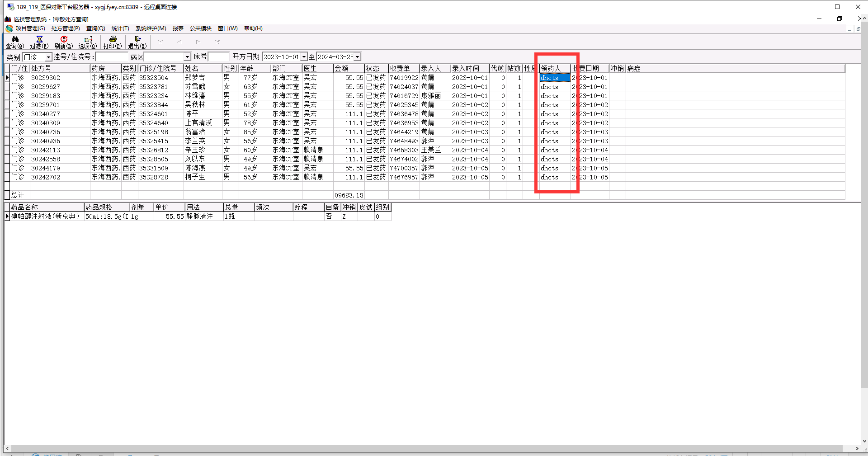Click the 状态 column header
This screenshot has width=868, height=456.
click(376, 68)
